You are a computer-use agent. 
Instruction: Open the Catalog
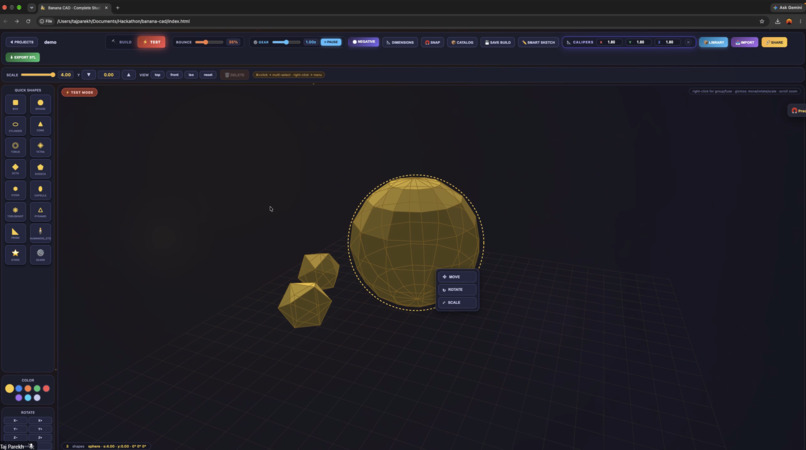point(462,42)
